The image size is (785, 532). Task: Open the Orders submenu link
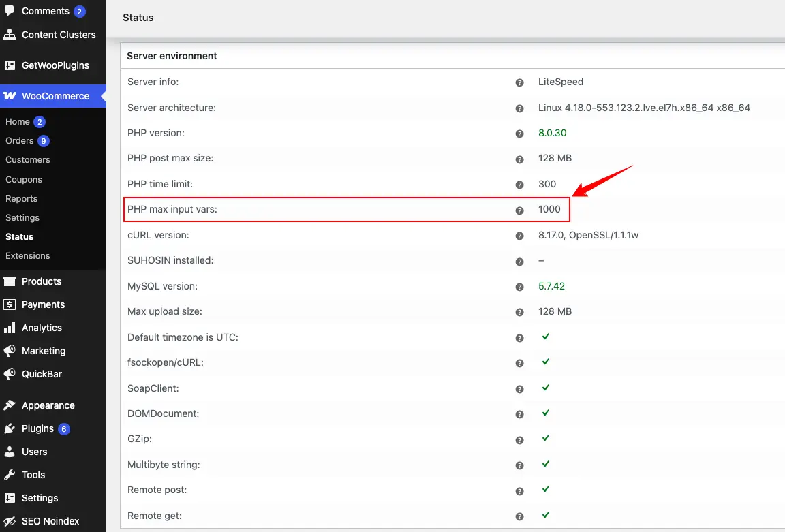20,140
